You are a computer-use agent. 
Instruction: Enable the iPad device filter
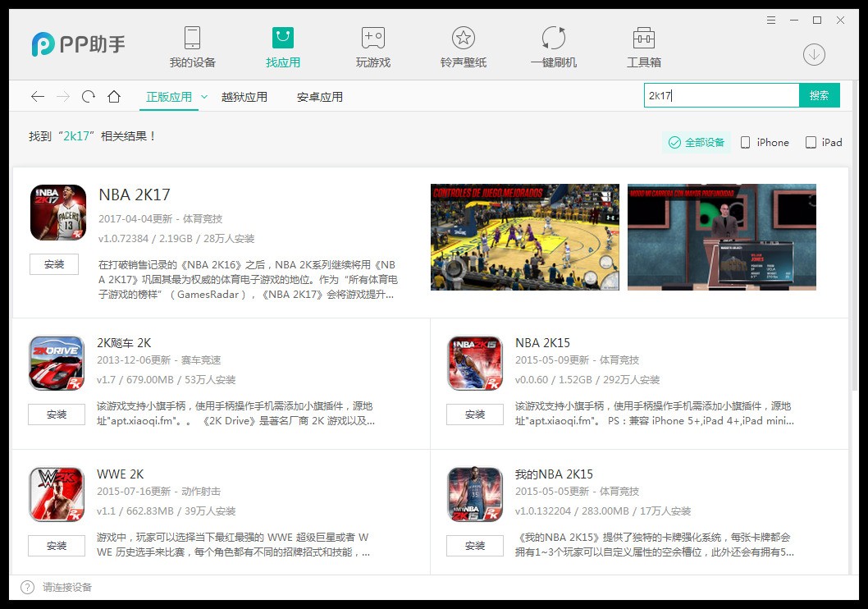(x=824, y=143)
